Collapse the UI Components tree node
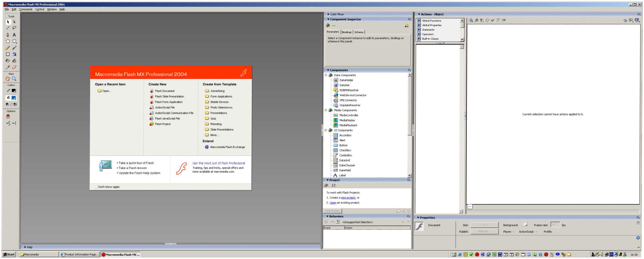This screenshot has height=259, width=644. tap(326, 131)
